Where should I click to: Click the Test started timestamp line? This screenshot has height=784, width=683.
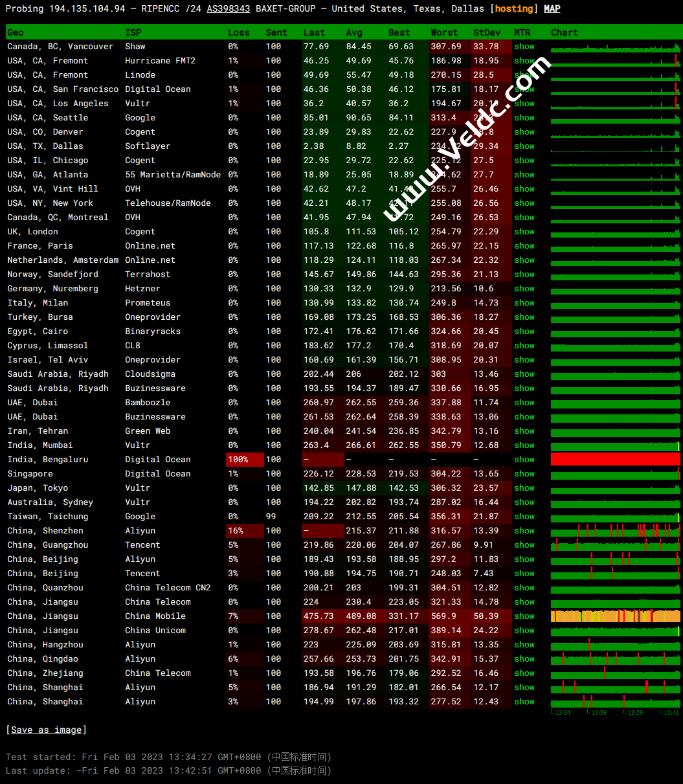pos(168,757)
